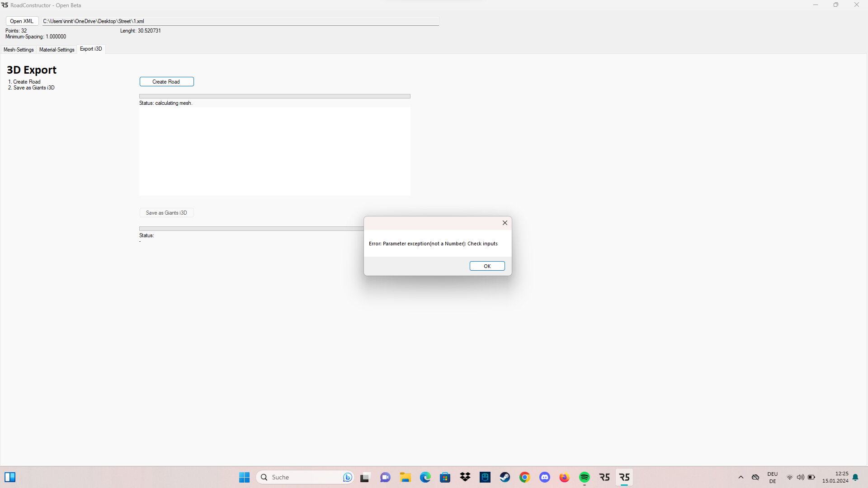Image resolution: width=868 pixels, height=488 pixels.
Task: Click the active RoadConstructor taskbar icon
Action: tap(624, 477)
